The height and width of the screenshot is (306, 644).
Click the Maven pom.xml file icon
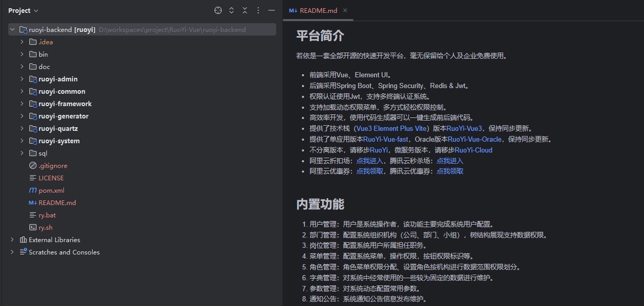pos(33,191)
